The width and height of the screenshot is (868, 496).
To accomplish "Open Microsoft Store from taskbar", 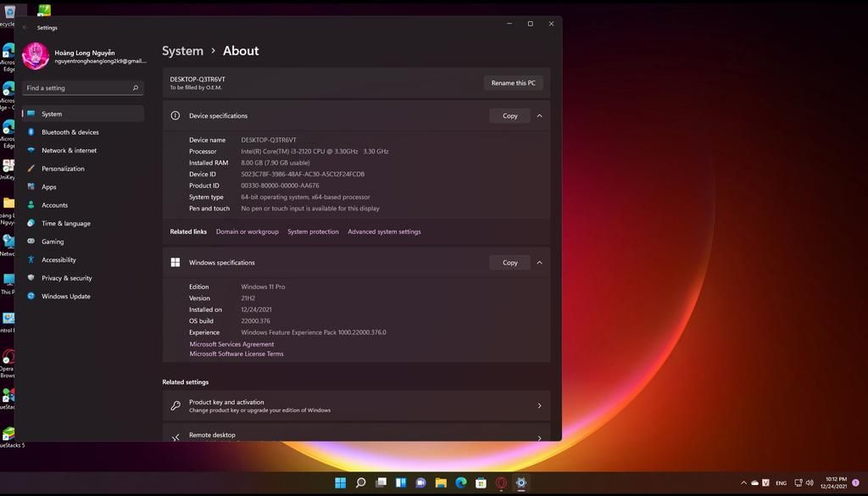I will click(481, 482).
